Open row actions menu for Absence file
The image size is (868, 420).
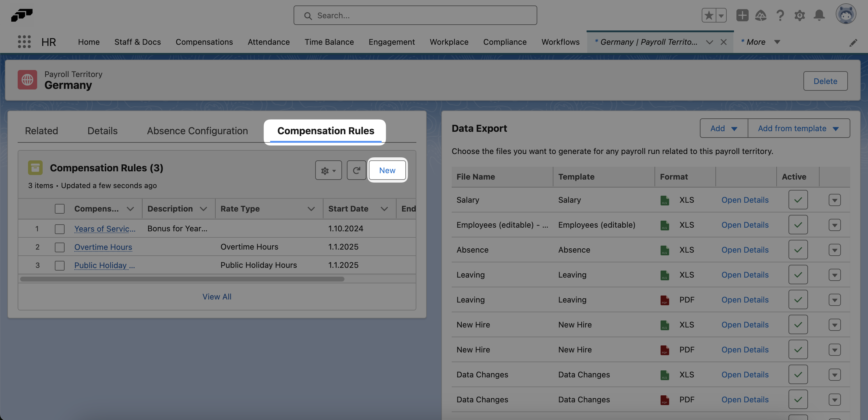click(x=834, y=250)
